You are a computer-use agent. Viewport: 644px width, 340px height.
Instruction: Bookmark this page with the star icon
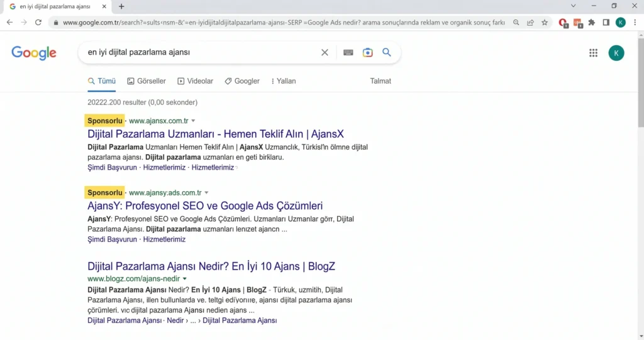pyautogui.click(x=545, y=23)
